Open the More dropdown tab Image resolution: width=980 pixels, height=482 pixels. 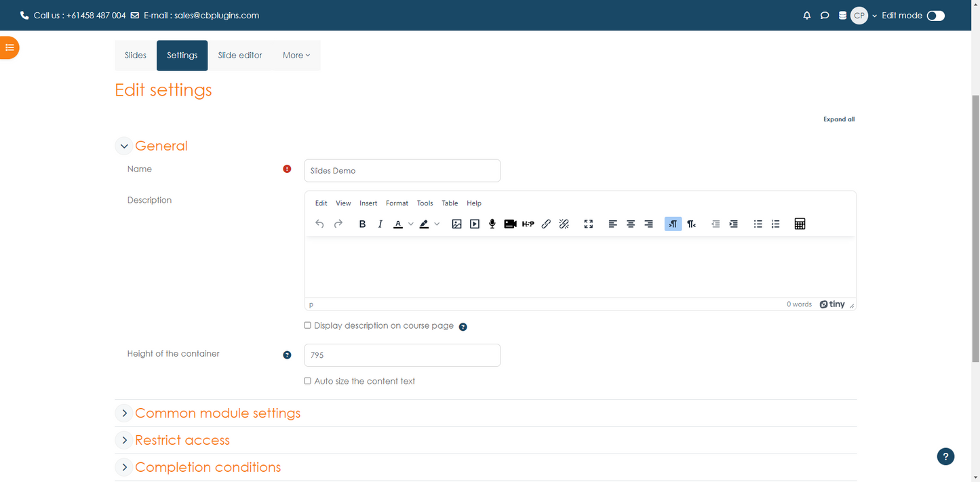[x=296, y=56]
